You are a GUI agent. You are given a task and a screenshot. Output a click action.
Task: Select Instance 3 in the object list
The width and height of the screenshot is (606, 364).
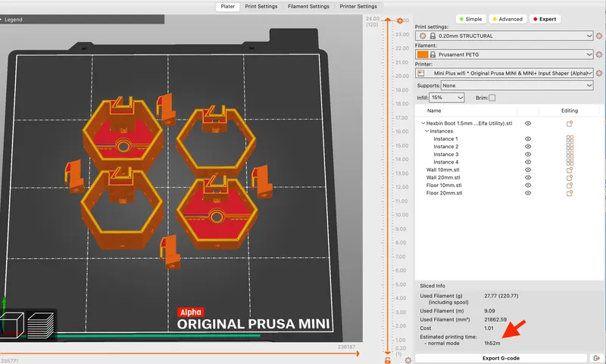pyautogui.click(x=508, y=154)
